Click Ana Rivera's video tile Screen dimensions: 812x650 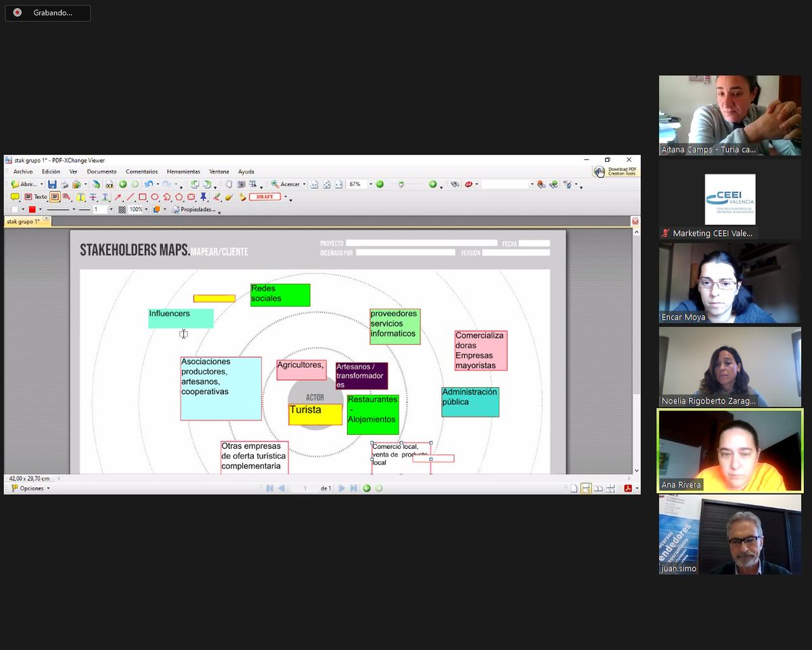coord(730,450)
